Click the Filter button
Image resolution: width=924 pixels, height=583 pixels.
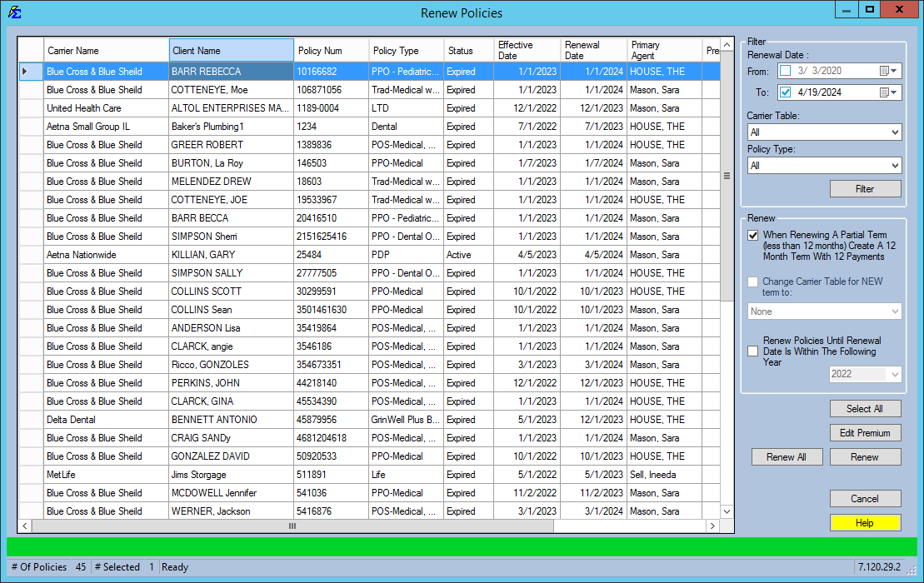[865, 188]
